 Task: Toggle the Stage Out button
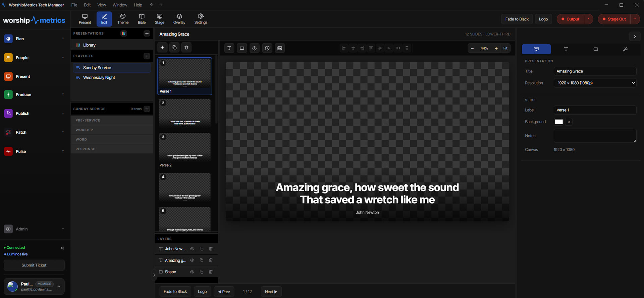[x=614, y=19]
